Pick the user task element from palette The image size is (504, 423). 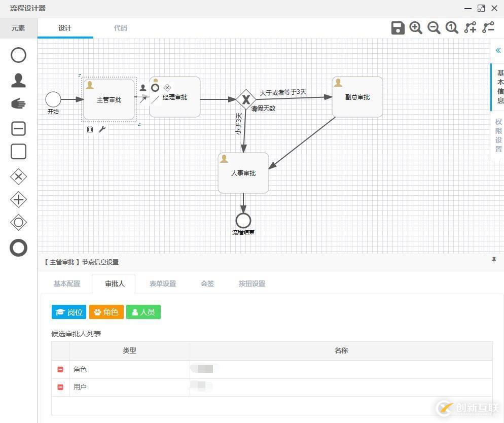[x=18, y=80]
